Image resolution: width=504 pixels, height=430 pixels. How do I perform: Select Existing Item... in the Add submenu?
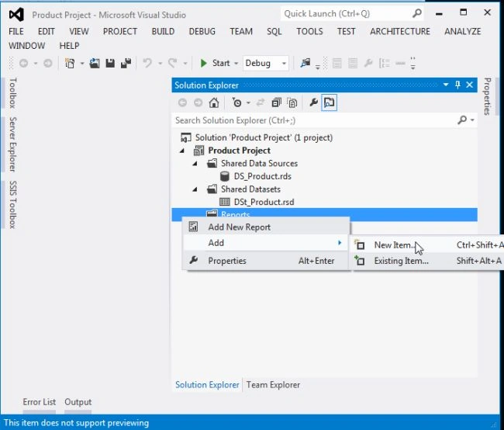429,261
